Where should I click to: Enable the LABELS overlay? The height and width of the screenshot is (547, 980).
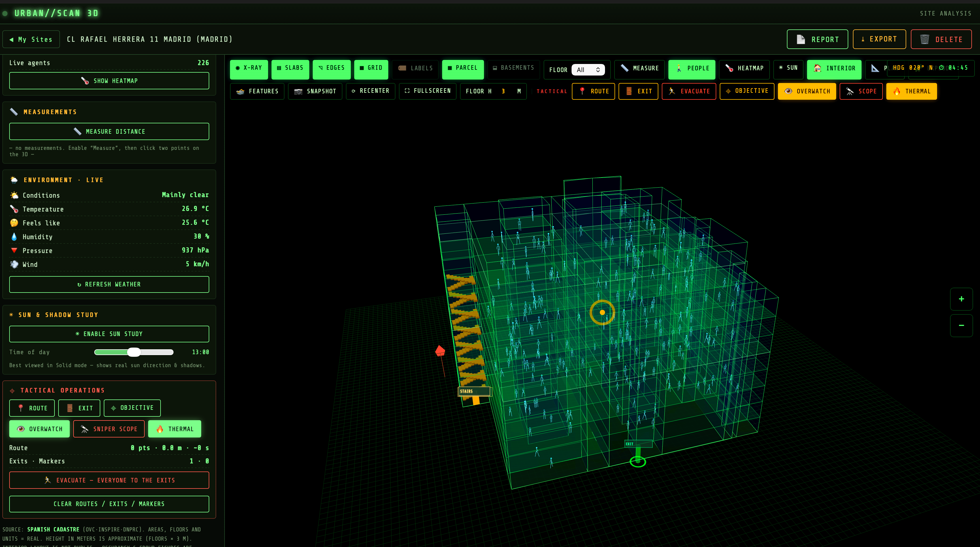(415, 70)
